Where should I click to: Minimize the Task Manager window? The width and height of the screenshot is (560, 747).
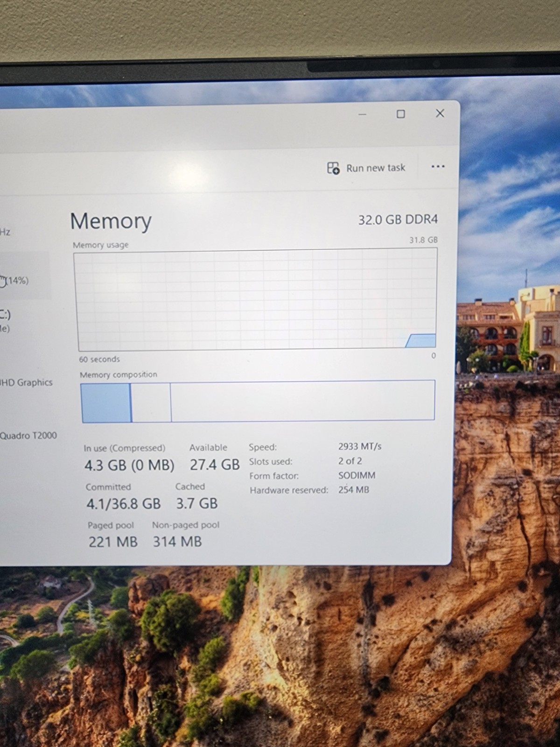point(363,114)
